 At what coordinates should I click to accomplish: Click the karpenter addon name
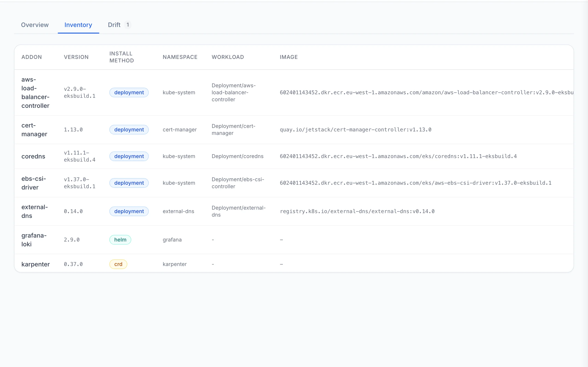pos(35,264)
